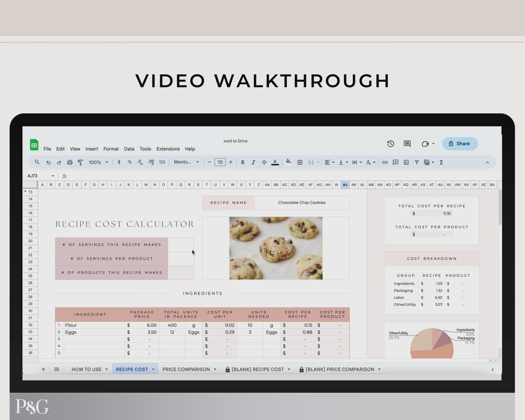Viewport: 525px width, 420px height.
Task: Click the add sheet plus button
Action: (43, 369)
